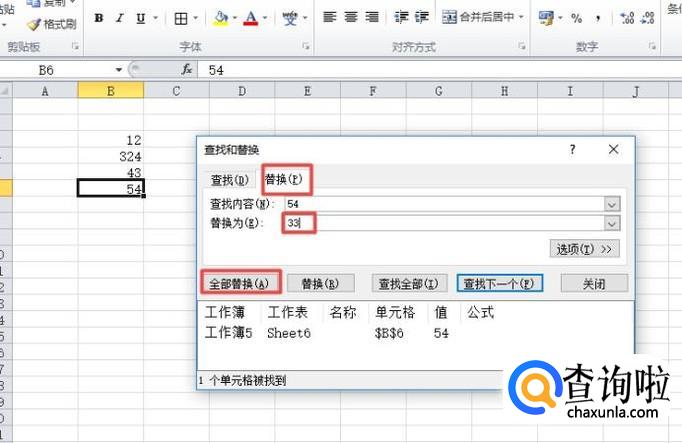Click 关闭 button in dialog
Screen dimensions: 682x443
(594, 283)
